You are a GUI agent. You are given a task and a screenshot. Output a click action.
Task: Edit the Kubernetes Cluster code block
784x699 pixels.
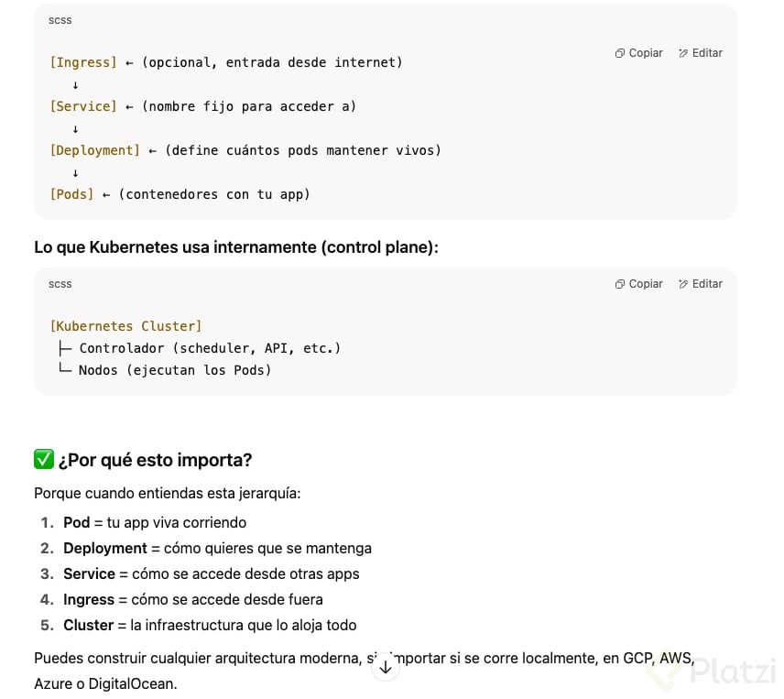[700, 284]
